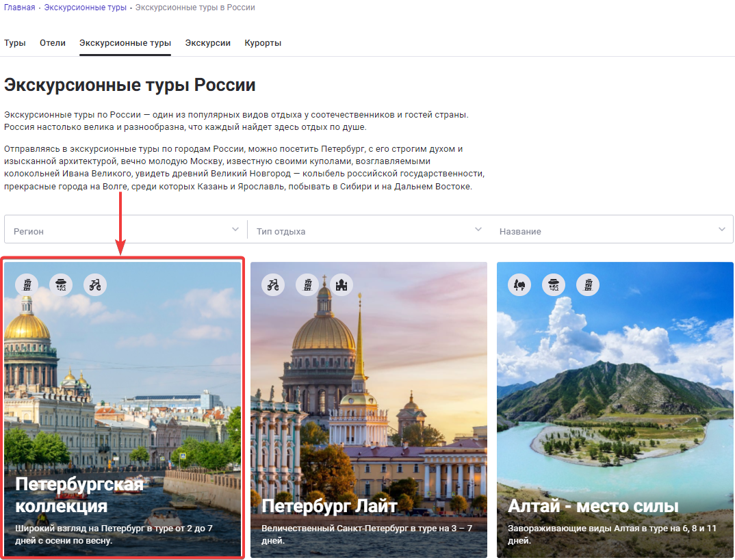Switch to the Туры tab
Screen dimensions: 735x560
pos(15,43)
